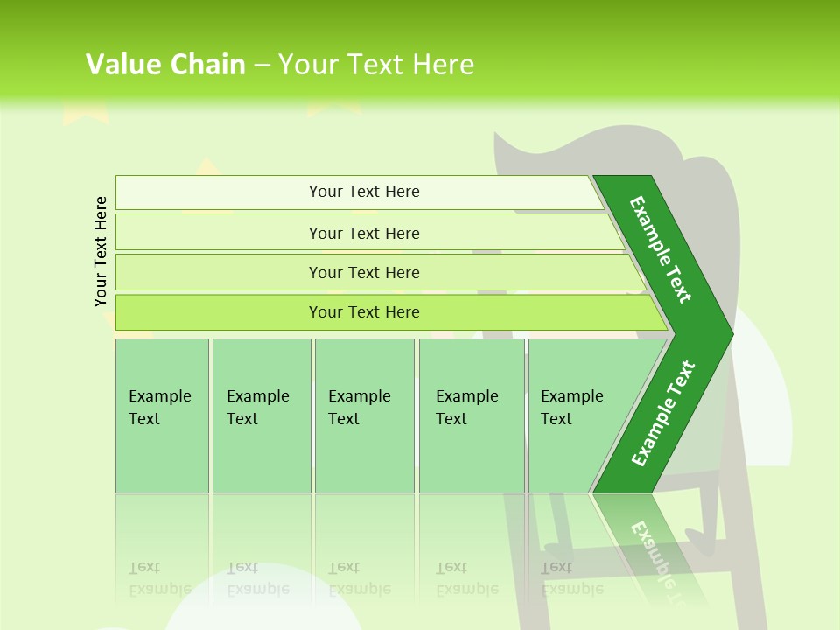
Task: Select the fourth "Example Text" column box
Action: (472, 416)
